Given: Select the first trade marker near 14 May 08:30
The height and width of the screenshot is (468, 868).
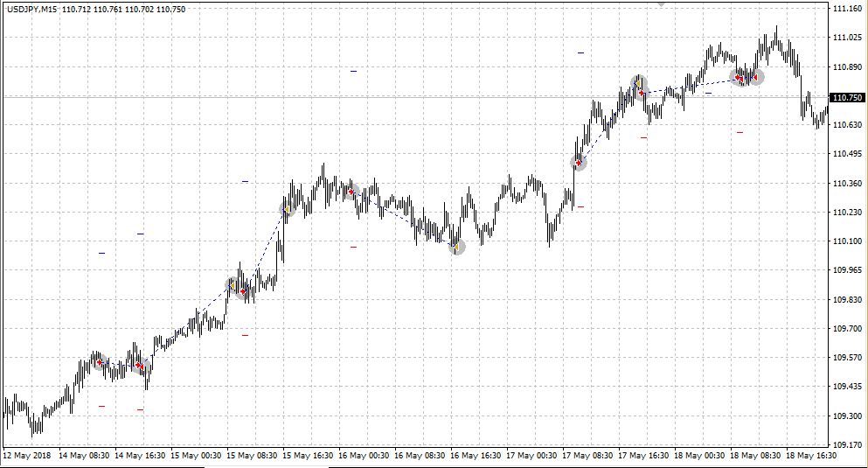Looking at the screenshot, I should [100, 363].
